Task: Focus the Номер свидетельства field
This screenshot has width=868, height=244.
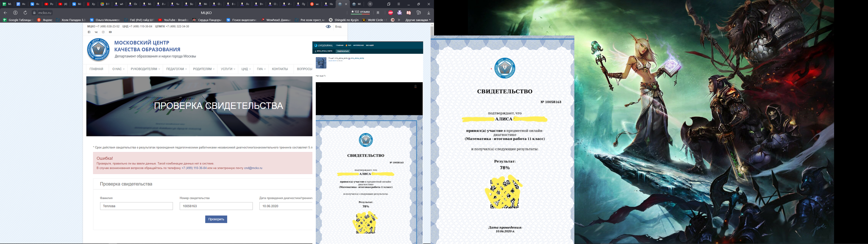Action: pyautogui.click(x=216, y=206)
